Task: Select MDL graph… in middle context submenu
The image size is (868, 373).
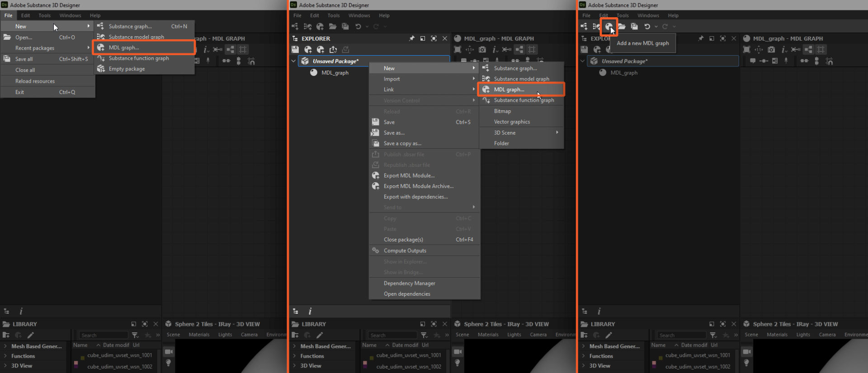Action: (521, 90)
